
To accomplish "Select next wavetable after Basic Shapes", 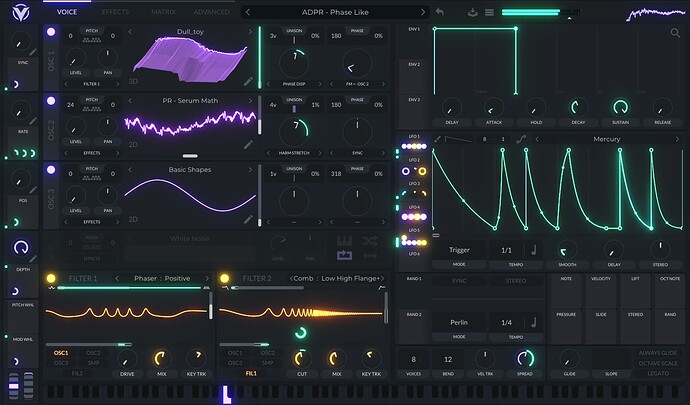I will click(x=250, y=169).
